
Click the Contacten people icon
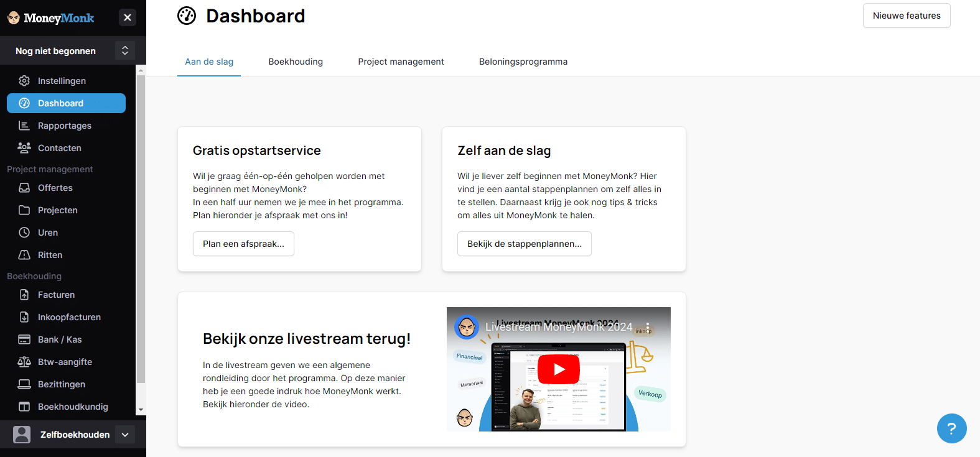[x=24, y=148]
